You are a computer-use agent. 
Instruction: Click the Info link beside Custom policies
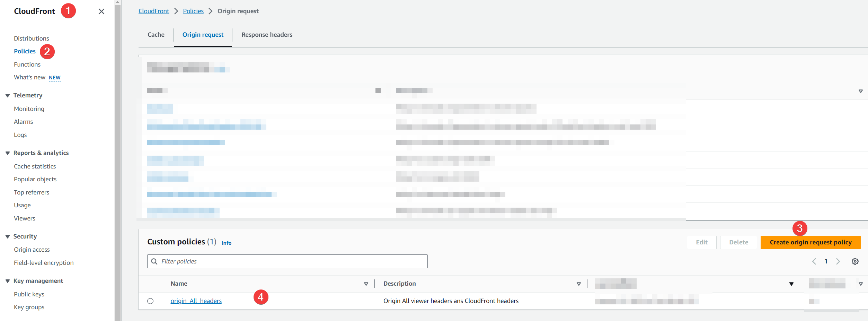coord(227,243)
